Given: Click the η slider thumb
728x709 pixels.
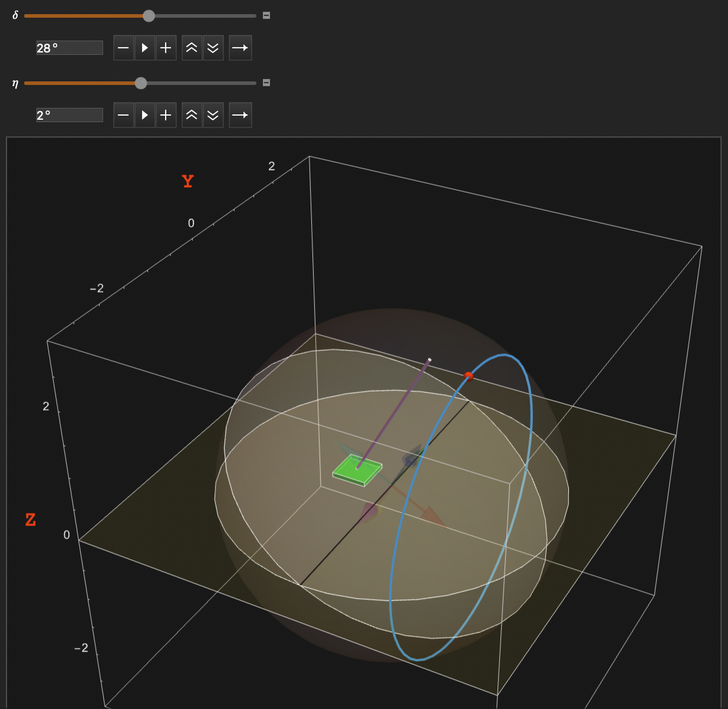Looking at the screenshot, I should (141, 83).
